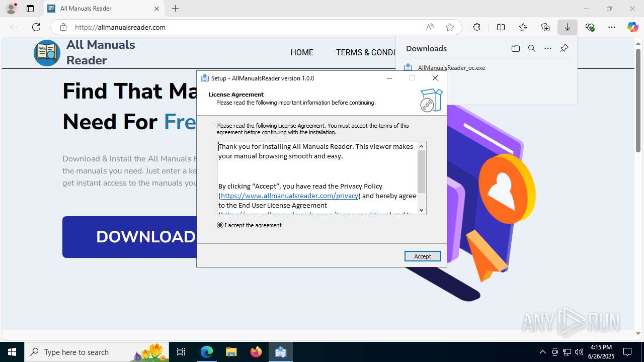Click the big DOWNLOAD button on webpage

pyautogui.click(x=129, y=237)
